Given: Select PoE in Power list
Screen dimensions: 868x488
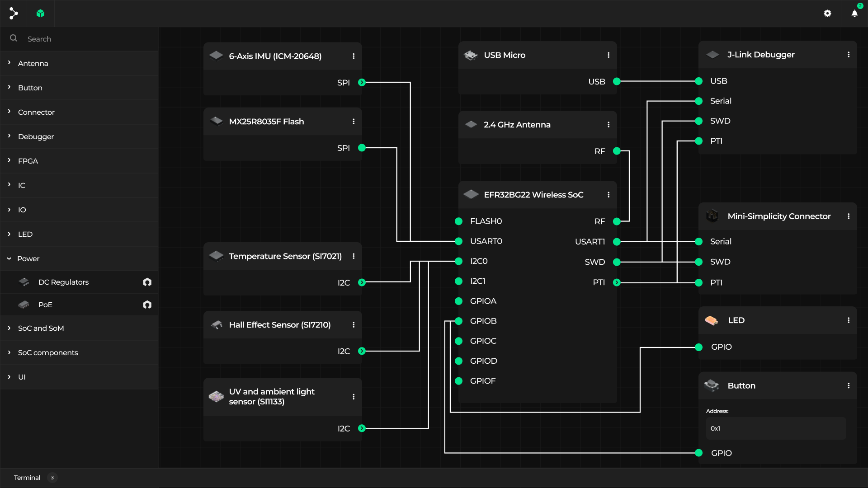Looking at the screenshot, I should tap(79, 305).
